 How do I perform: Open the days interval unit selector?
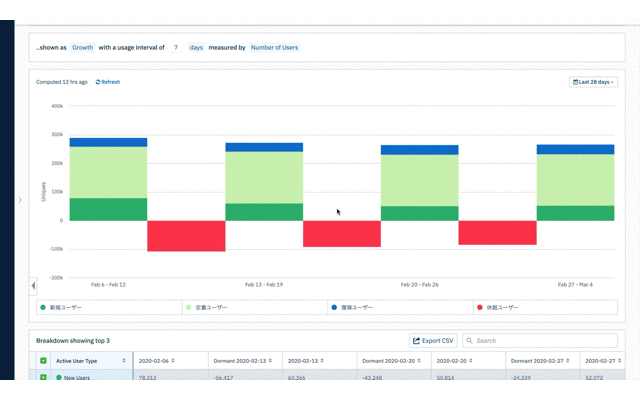pyautogui.click(x=195, y=47)
